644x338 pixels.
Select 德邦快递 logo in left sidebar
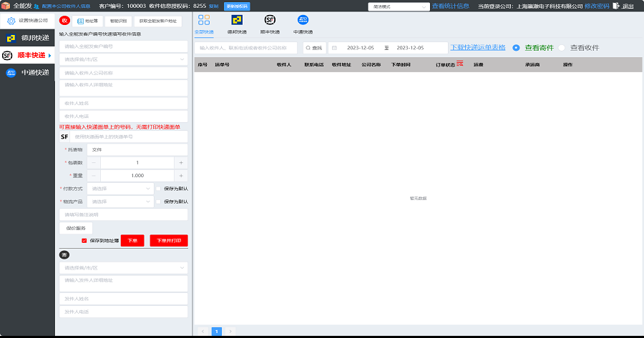[11, 38]
